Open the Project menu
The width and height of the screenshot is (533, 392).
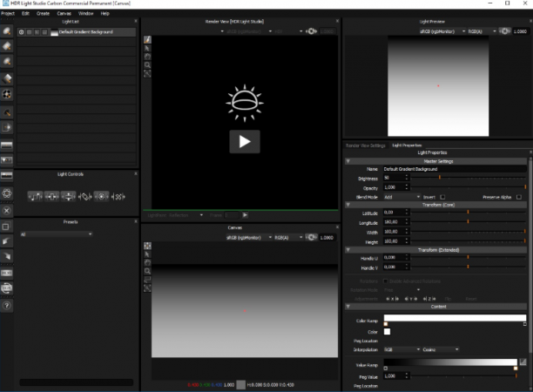(x=8, y=14)
